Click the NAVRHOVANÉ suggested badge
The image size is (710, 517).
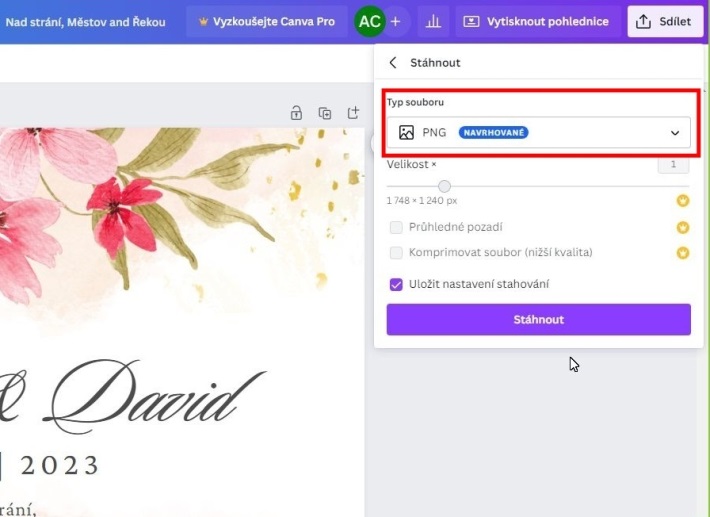(494, 133)
